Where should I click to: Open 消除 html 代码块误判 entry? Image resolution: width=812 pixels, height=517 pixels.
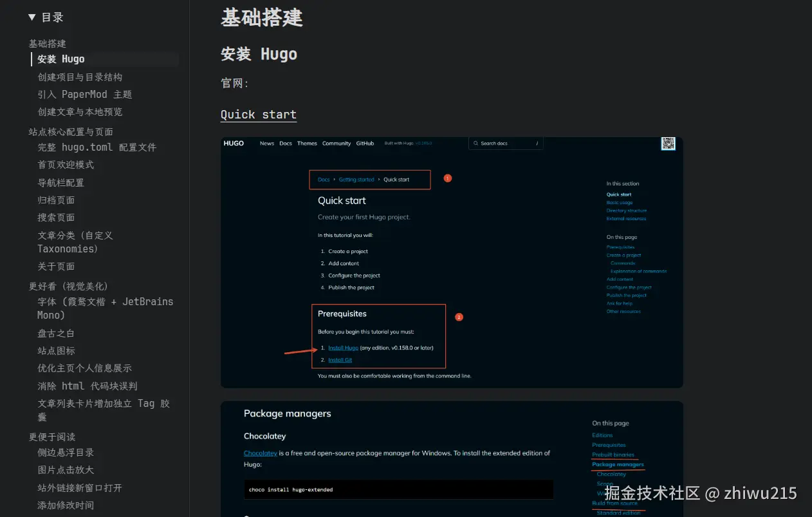[88, 386]
